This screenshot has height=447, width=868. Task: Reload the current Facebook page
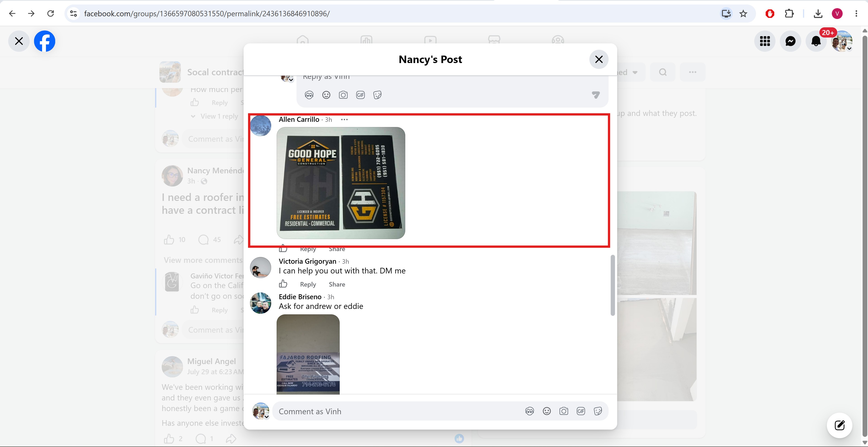(50, 14)
